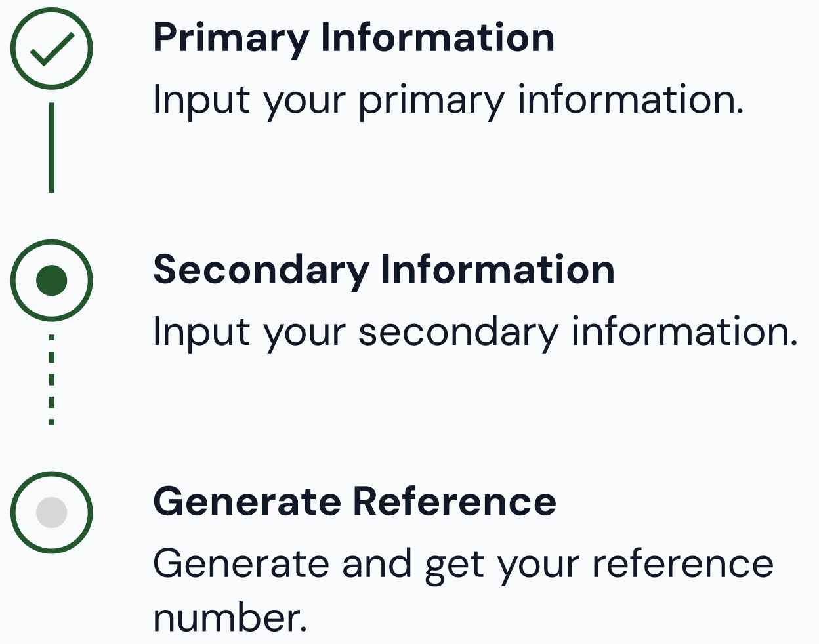This screenshot has height=644, width=819.
Task: Click the word 'Generate' in third heading
Action: (x=247, y=502)
